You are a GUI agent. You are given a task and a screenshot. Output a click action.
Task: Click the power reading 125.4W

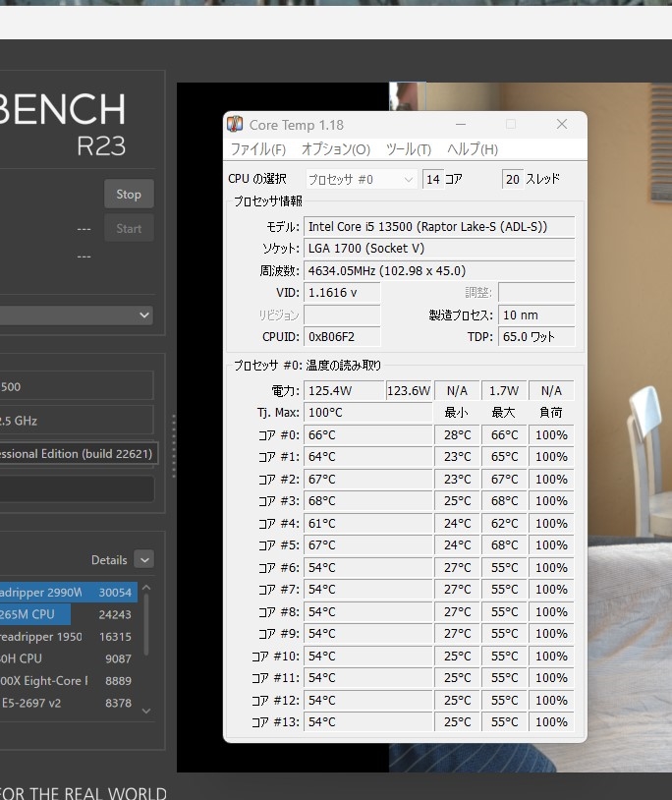point(344,391)
